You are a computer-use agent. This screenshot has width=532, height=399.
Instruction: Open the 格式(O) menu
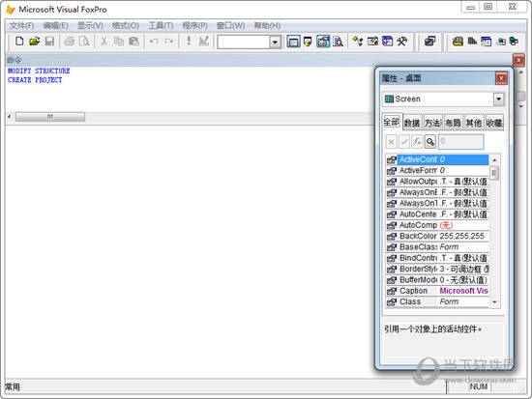(126, 26)
